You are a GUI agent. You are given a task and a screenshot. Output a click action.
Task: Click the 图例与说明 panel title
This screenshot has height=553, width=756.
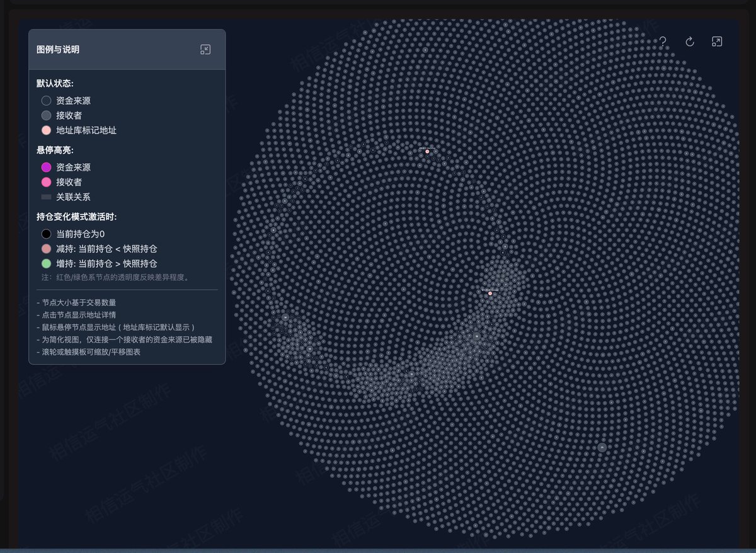tap(58, 49)
